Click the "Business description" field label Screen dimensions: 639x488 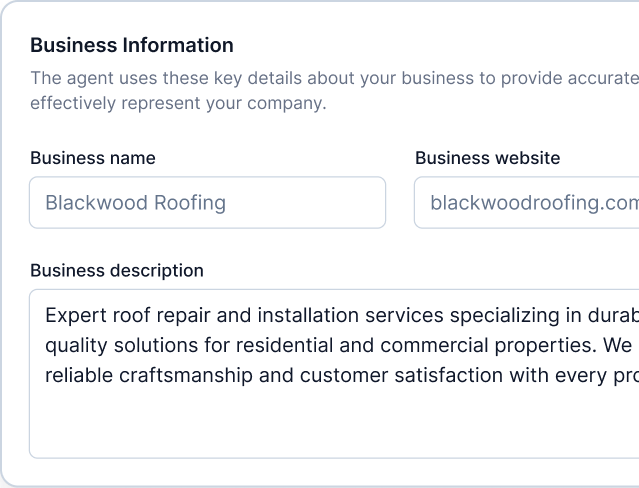point(117,270)
